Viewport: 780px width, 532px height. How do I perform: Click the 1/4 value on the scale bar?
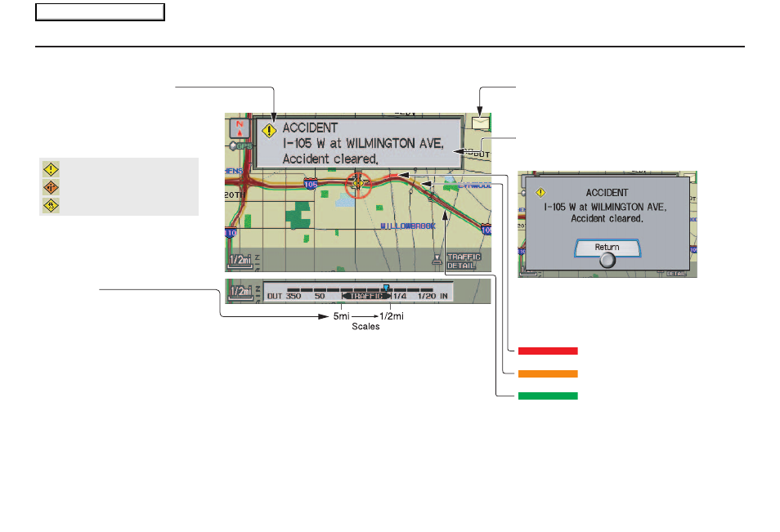point(400,297)
